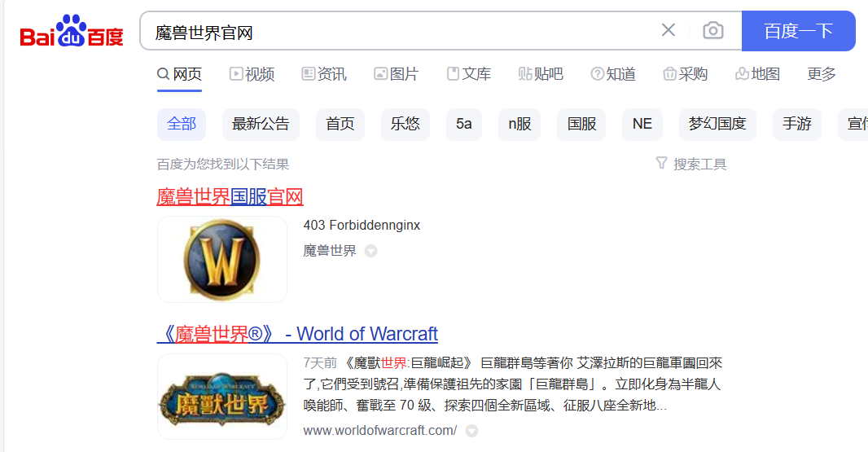Open the 《魔兽世界®》 - World of Warcraft link
This screenshot has height=452, width=868.
pyautogui.click(x=297, y=334)
